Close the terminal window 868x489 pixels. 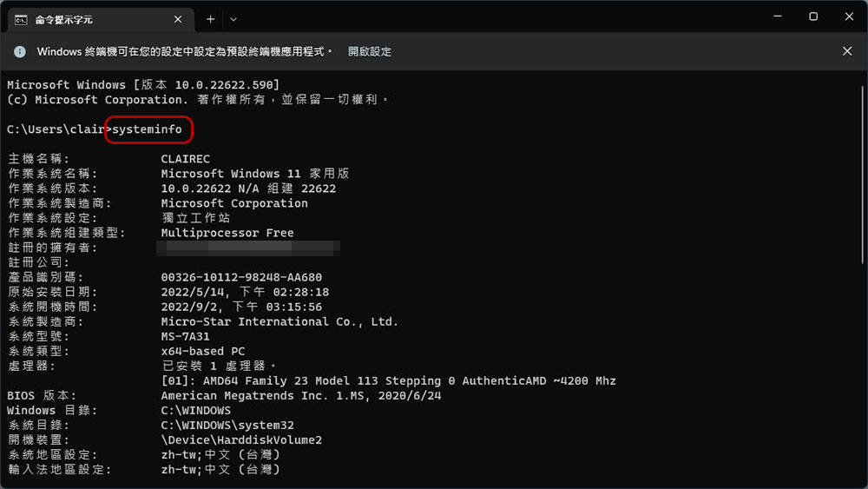click(x=850, y=17)
